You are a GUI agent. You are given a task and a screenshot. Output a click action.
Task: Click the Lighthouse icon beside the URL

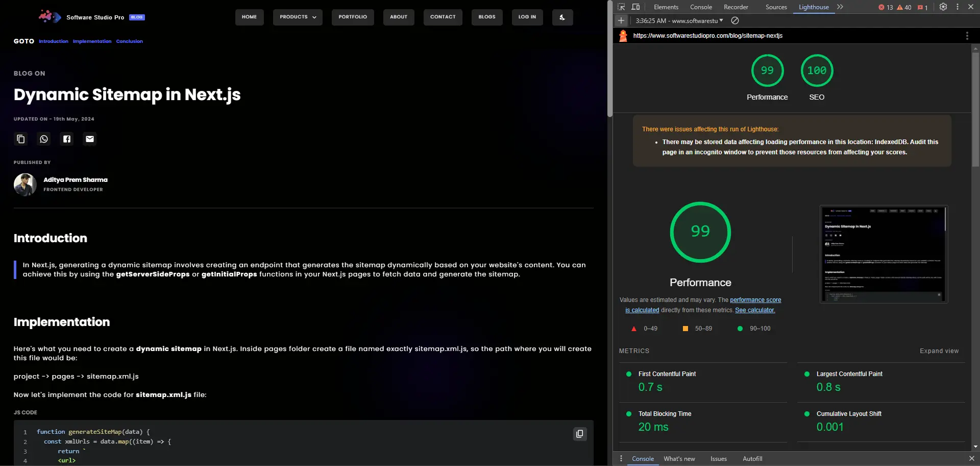pyautogui.click(x=623, y=36)
